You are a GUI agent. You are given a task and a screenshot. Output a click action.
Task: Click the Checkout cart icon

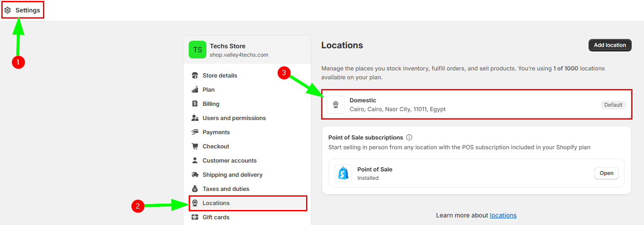tap(195, 147)
